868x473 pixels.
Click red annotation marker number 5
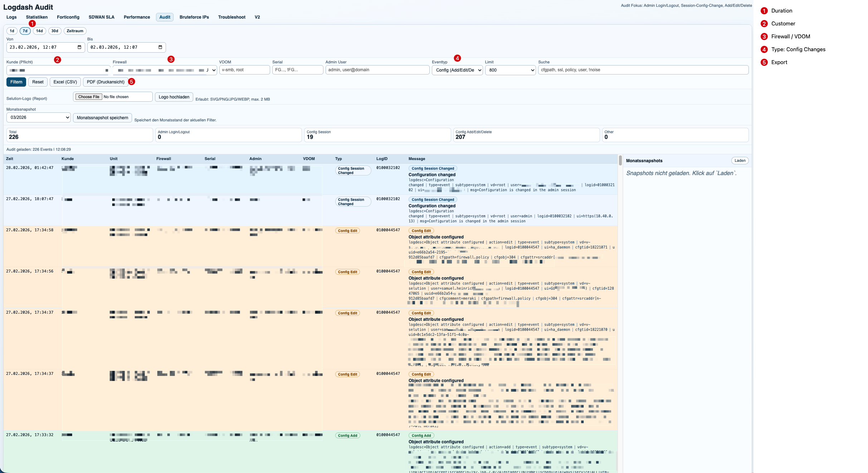[132, 82]
